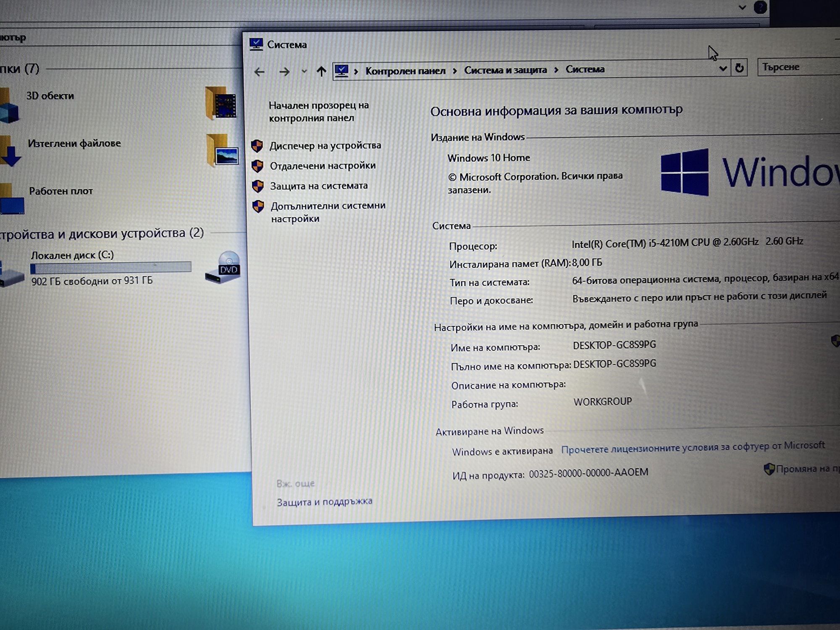Click shield icon beside Защита на системата
The image size is (840, 630).
coord(258,186)
